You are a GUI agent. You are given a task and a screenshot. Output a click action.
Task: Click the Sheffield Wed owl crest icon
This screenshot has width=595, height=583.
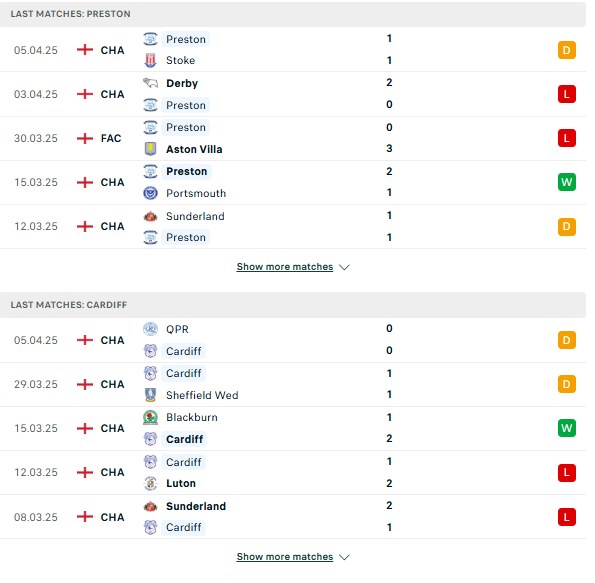click(x=150, y=395)
